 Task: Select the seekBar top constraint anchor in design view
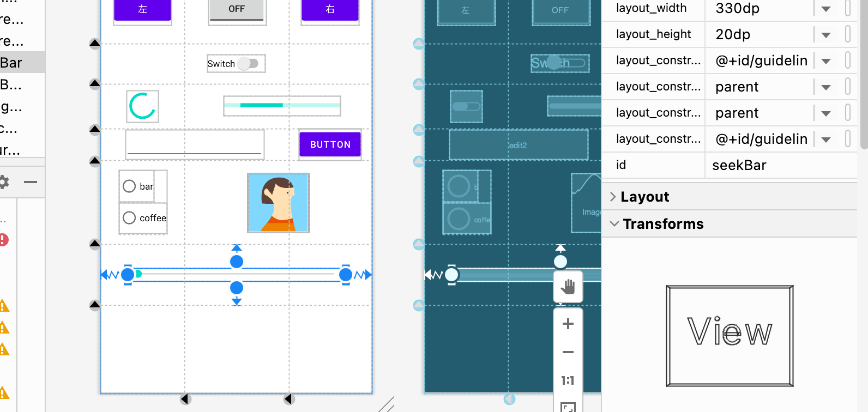[x=237, y=262]
